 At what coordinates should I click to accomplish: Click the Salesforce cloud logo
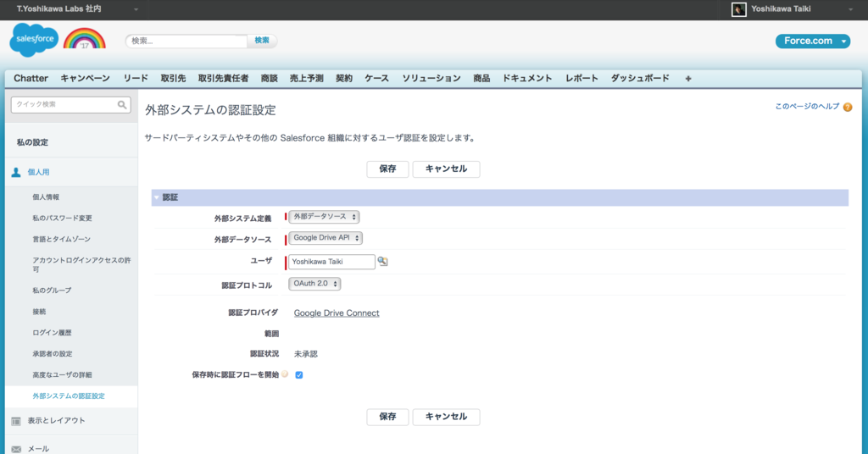(x=34, y=40)
